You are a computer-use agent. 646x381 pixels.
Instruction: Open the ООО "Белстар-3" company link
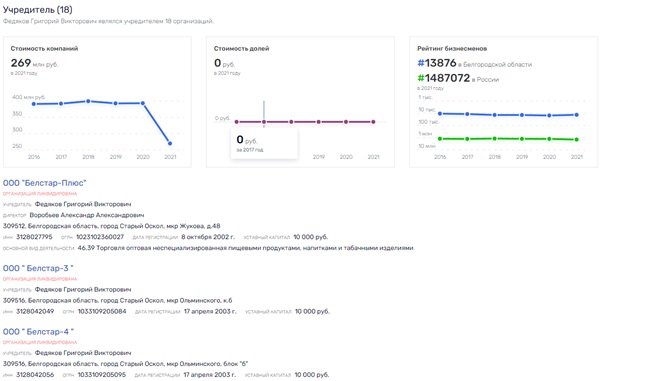coord(38,268)
